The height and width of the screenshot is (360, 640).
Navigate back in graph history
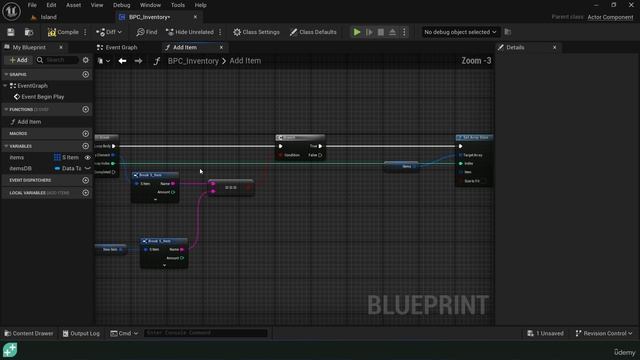[122, 61]
